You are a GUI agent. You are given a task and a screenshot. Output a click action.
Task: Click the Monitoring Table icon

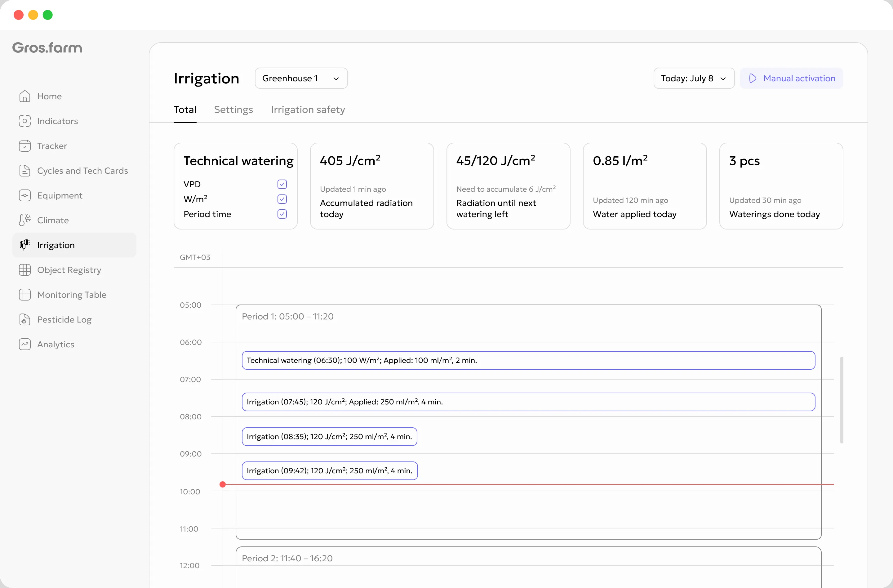tap(24, 295)
